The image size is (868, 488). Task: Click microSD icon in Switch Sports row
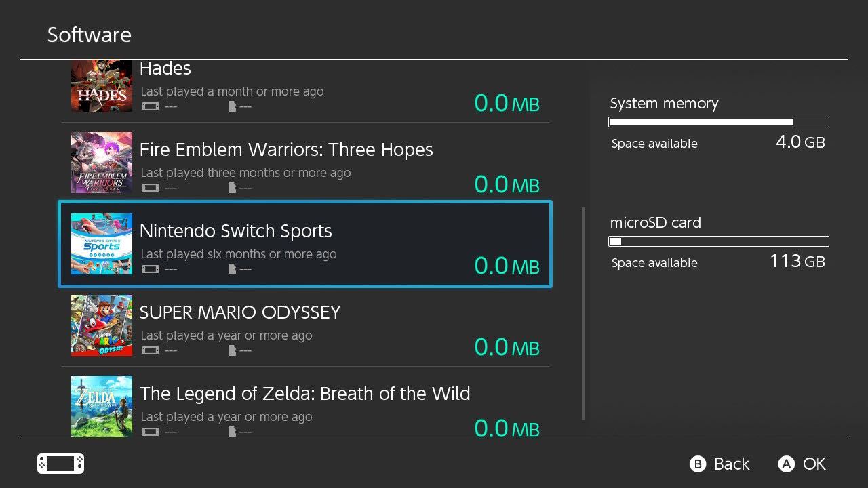232,269
